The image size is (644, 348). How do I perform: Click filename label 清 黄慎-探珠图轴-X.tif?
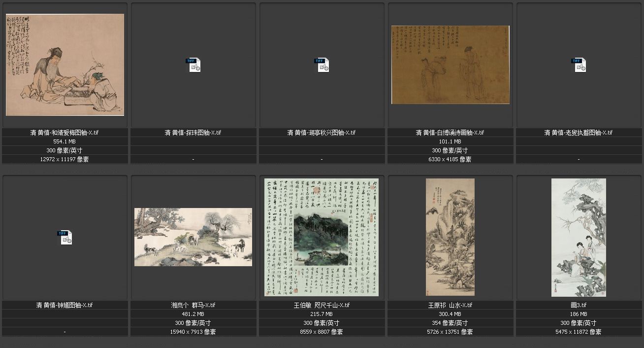click(x=193, y=133)
